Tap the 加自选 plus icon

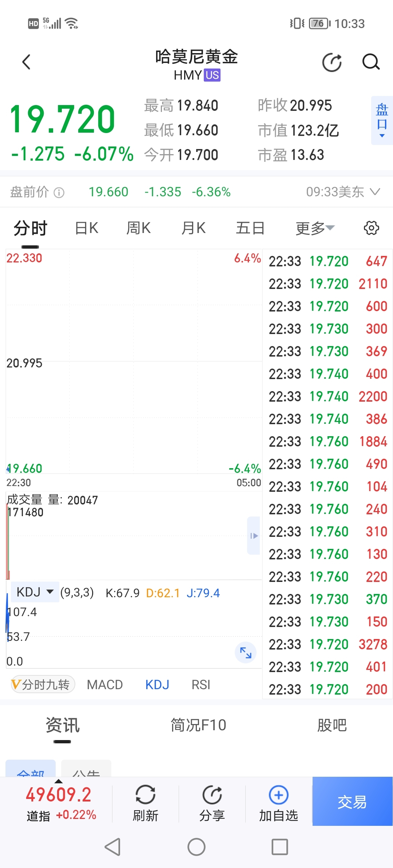(278, 795)
